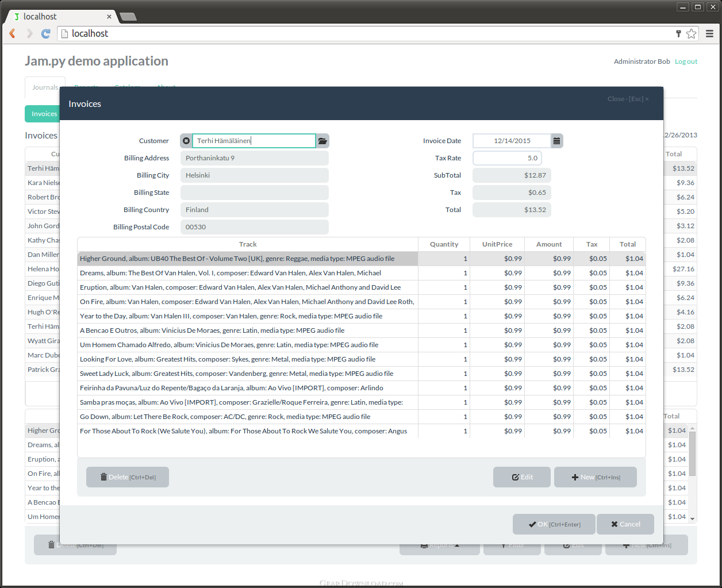Screen dimensions: 722x588
Task: Click the Total value $13.52 field
Action: pos(512,210)
